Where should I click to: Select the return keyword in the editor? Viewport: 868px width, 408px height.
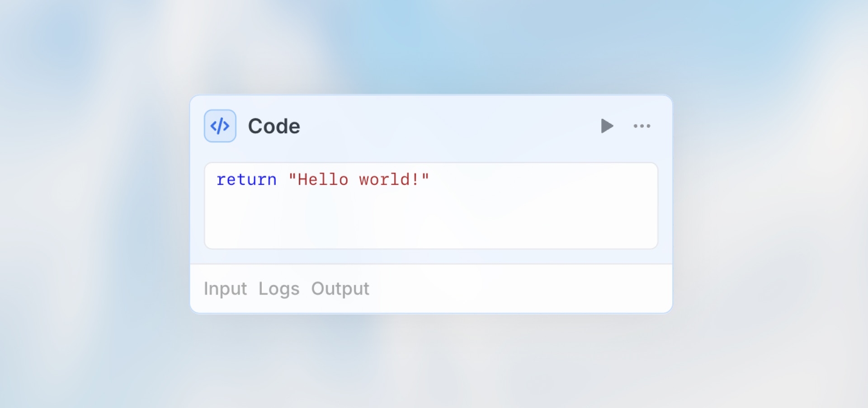246,179
